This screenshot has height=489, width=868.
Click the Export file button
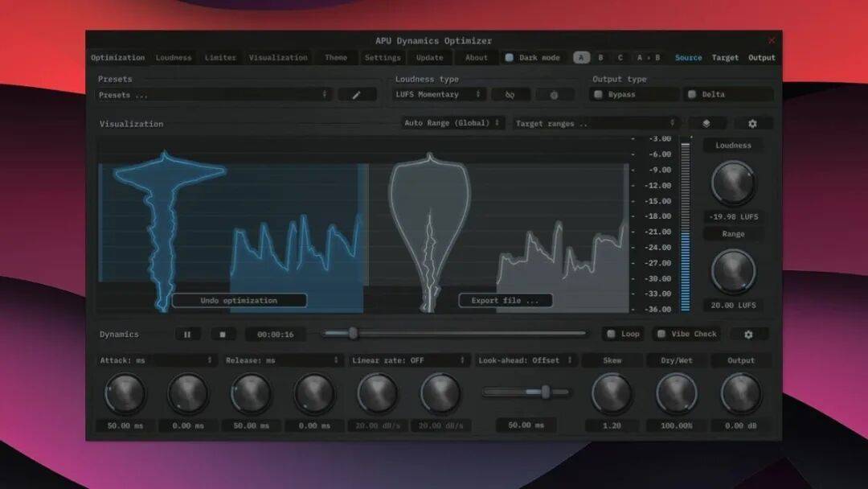pyautogui.click(x=505, y=299)
